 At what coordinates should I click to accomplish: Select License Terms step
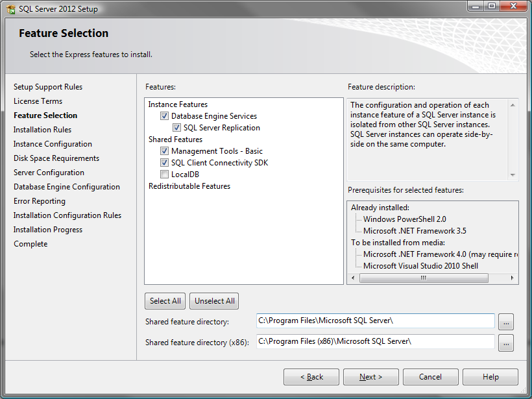pos(38,101)
